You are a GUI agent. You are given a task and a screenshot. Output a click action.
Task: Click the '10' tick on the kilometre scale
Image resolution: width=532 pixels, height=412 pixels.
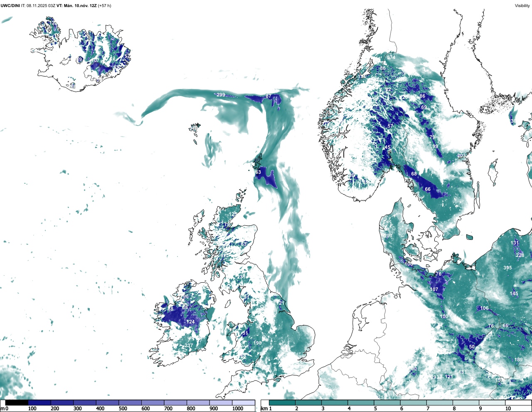coord(508,409)
